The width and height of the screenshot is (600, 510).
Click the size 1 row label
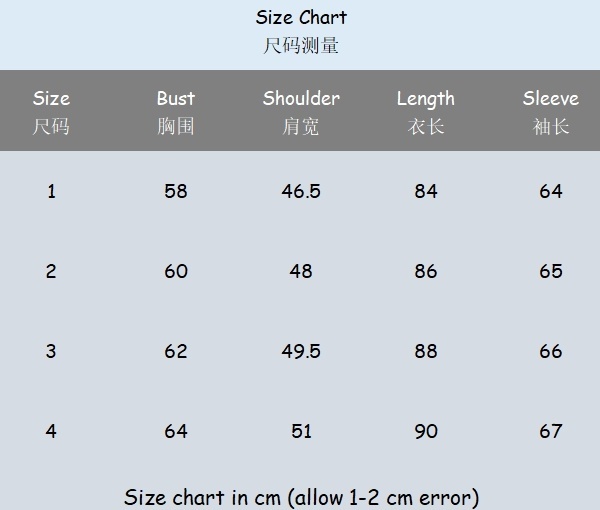click(51, 191)
